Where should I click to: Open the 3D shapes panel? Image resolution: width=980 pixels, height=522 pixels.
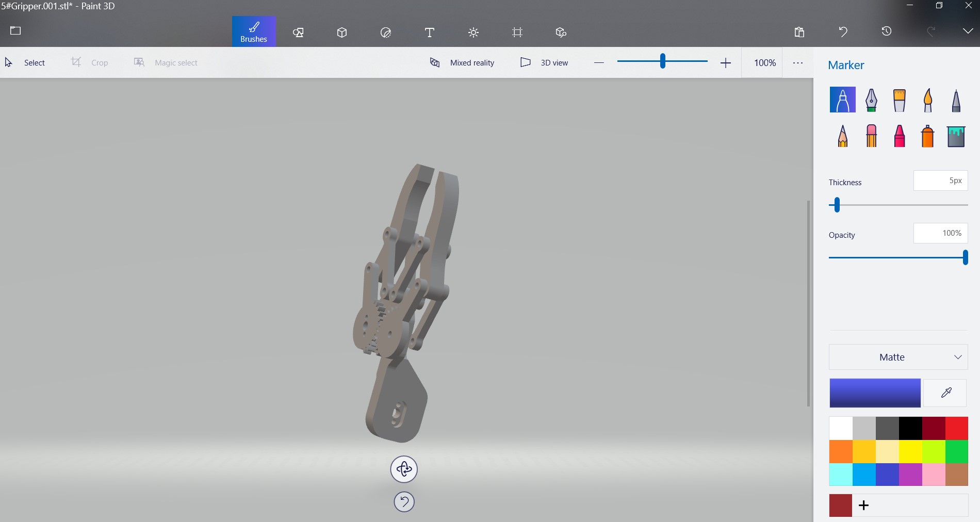pyautogui.click(x=341, y=32)
